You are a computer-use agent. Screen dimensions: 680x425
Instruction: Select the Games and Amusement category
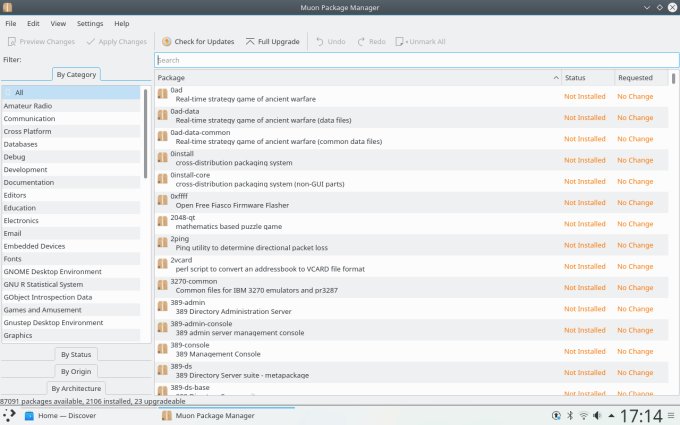point(71,310)
